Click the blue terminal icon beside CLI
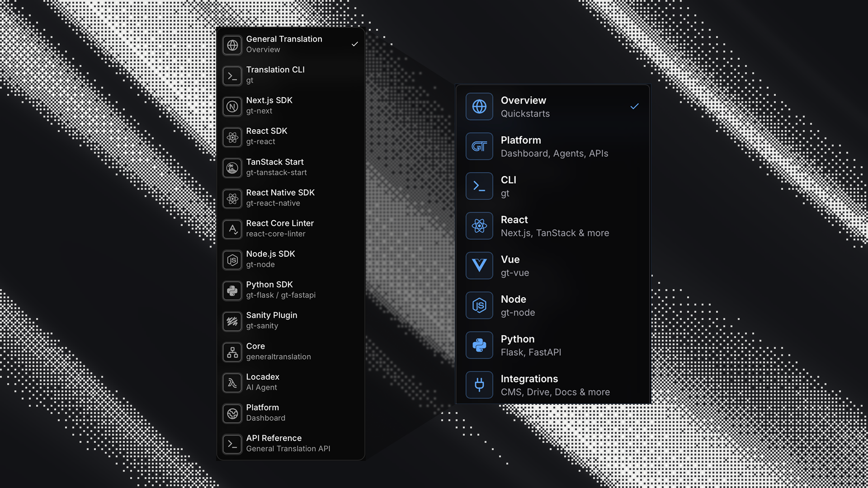The height and width of the screenshot is (488, 868). click(x=479, y=186)
